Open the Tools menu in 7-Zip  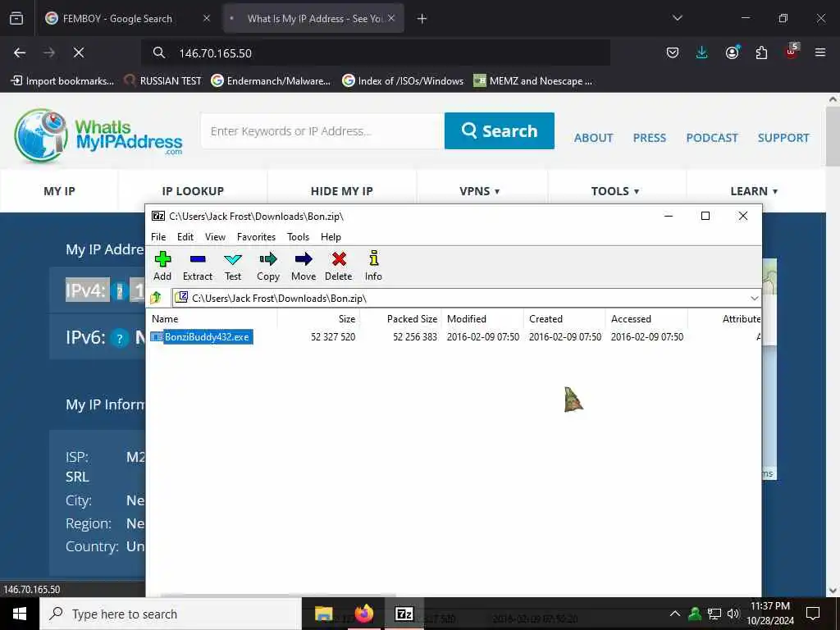click(298, 237)
